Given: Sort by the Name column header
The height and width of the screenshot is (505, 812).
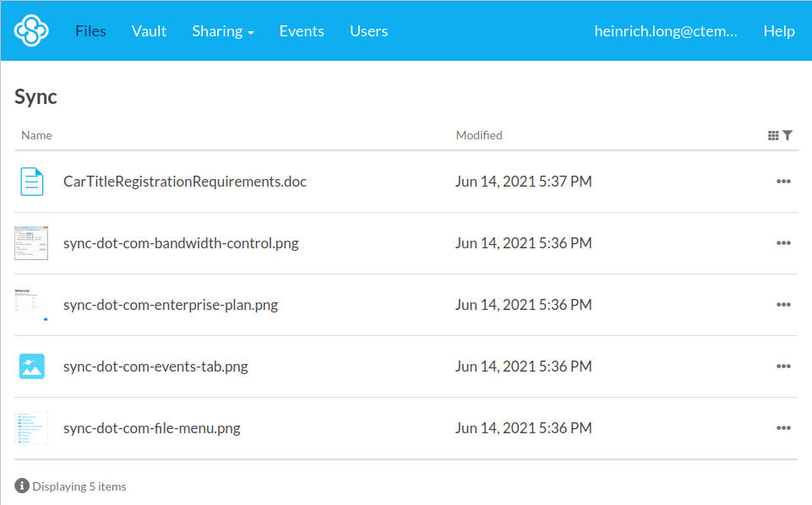Looking at the screenshot, I should pyautogui.click(x=37, y=136).
